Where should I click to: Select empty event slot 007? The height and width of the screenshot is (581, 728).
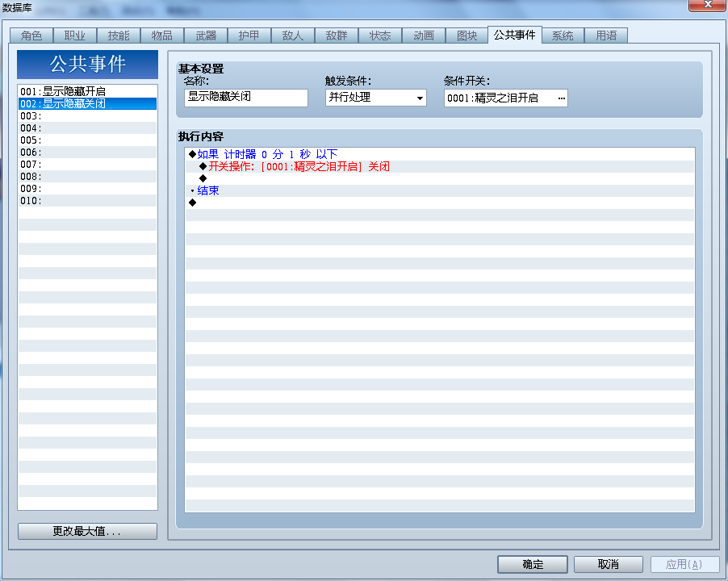[87, 164]
